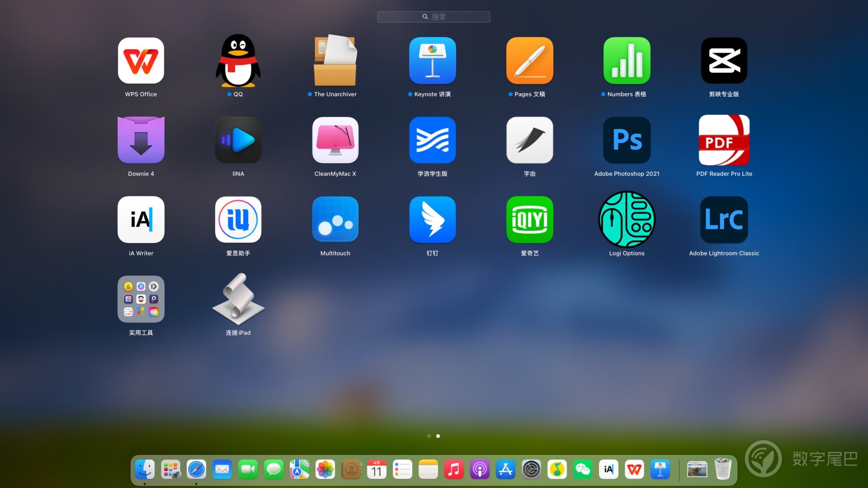Open The Unarchiver app
868x488 pixels.
coord(335,61)
